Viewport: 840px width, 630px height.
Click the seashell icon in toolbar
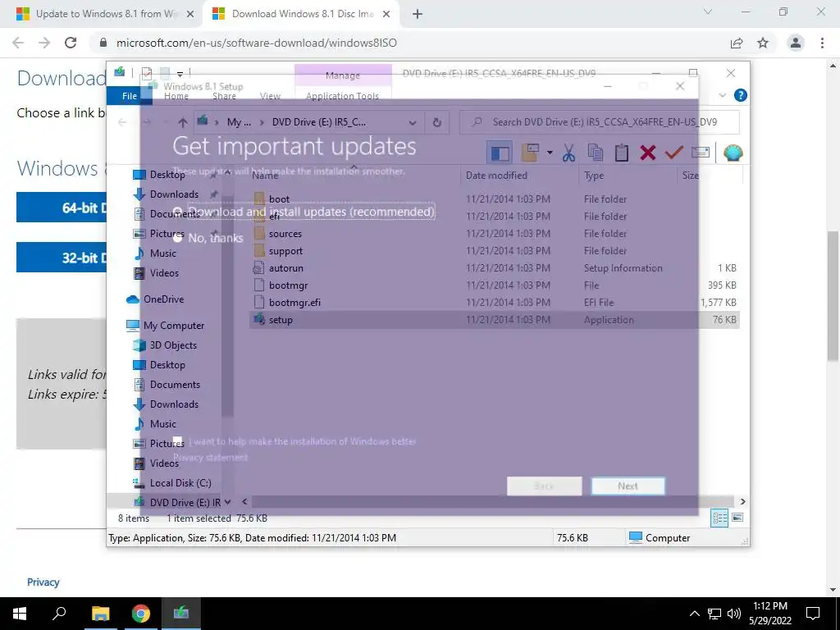(733, 153)
